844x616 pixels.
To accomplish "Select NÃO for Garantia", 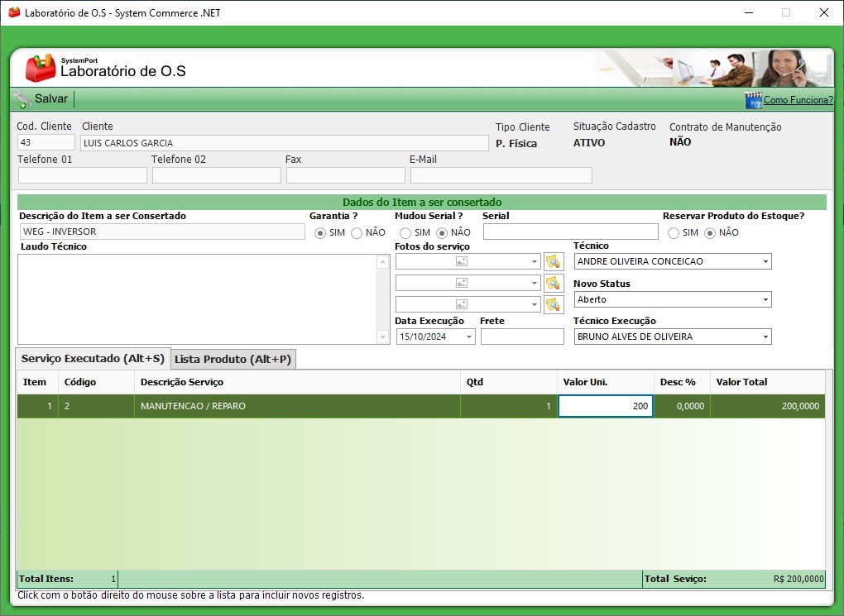I will tap(357, 233).
